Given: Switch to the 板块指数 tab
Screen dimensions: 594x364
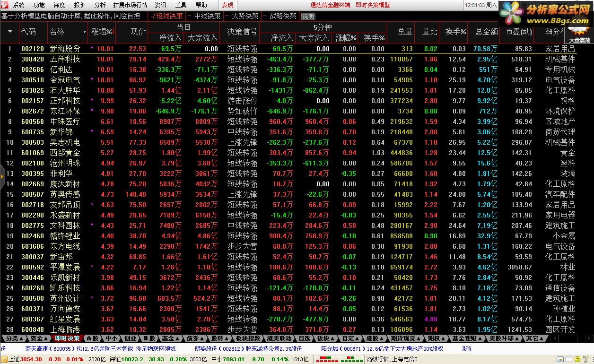Looking at the screenshot, I should click(248, 338).
